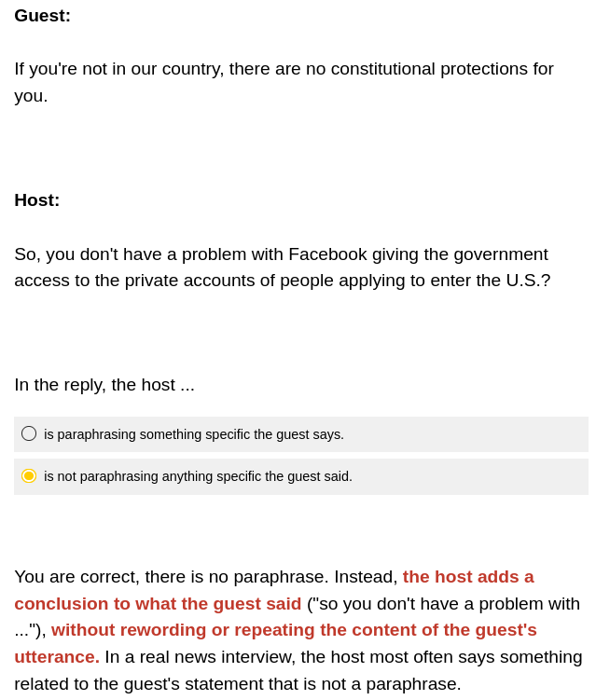Click the 'You are correct' feedback sentence start
Screen dimensions: 596x700
pos(76,576)
